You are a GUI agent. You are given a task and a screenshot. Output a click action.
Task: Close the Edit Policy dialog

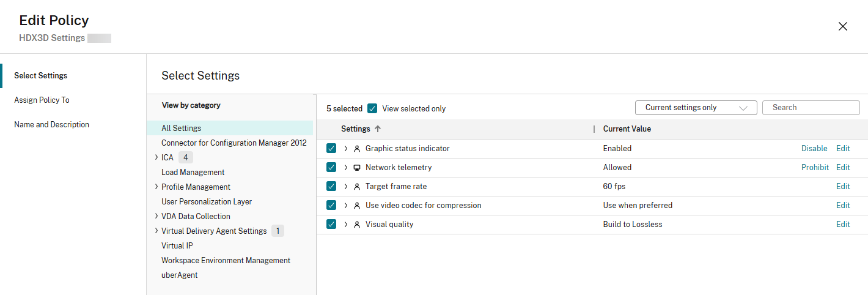point(842,26)
